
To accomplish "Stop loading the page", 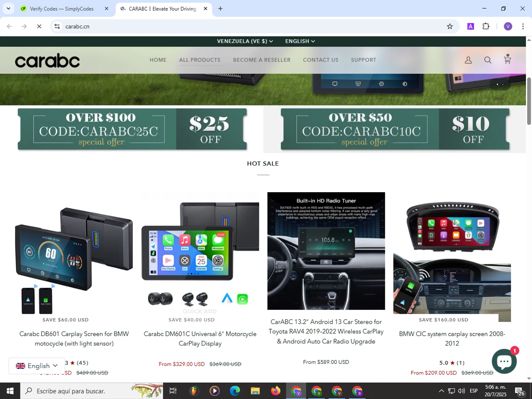I will click(39, 26).
